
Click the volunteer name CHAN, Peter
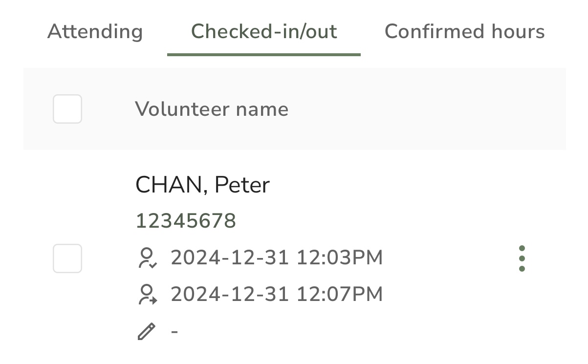coord(202,185)
